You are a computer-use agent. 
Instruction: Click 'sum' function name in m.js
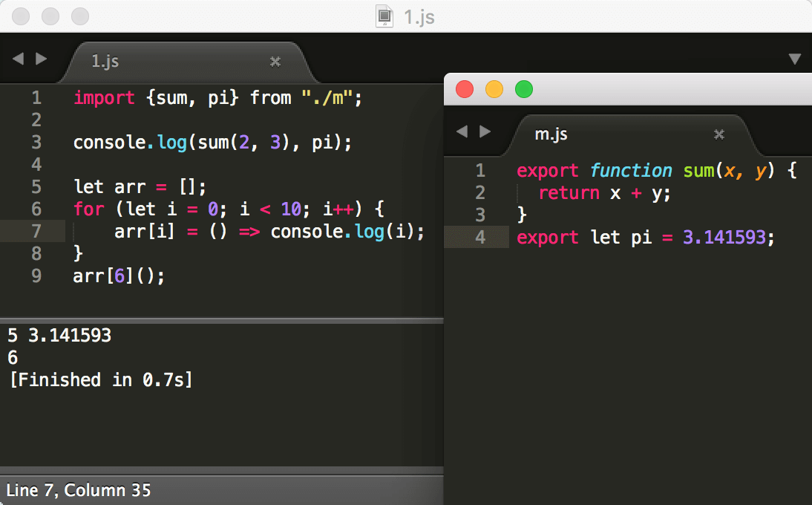coord(698,170)
